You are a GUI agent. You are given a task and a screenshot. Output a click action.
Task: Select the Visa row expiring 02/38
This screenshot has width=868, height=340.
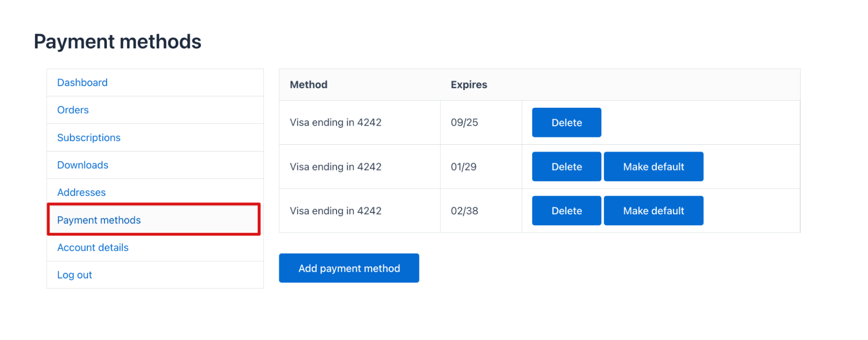335,211
